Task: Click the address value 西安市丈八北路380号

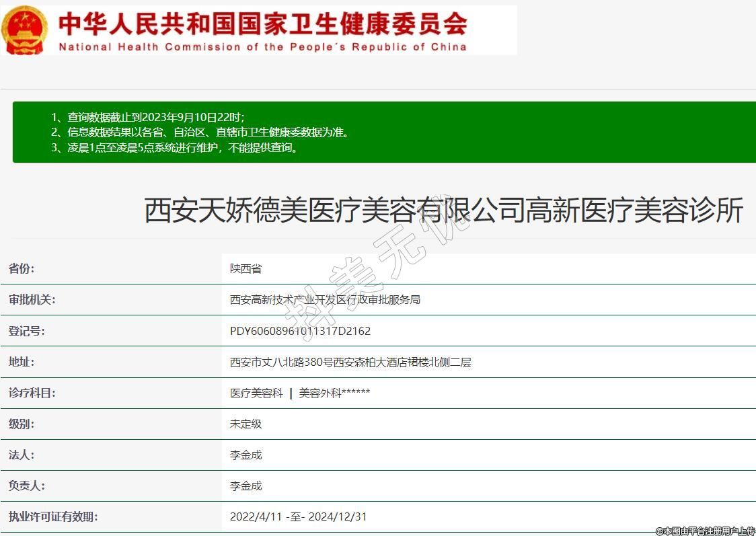Action: [x=350, y=362]
